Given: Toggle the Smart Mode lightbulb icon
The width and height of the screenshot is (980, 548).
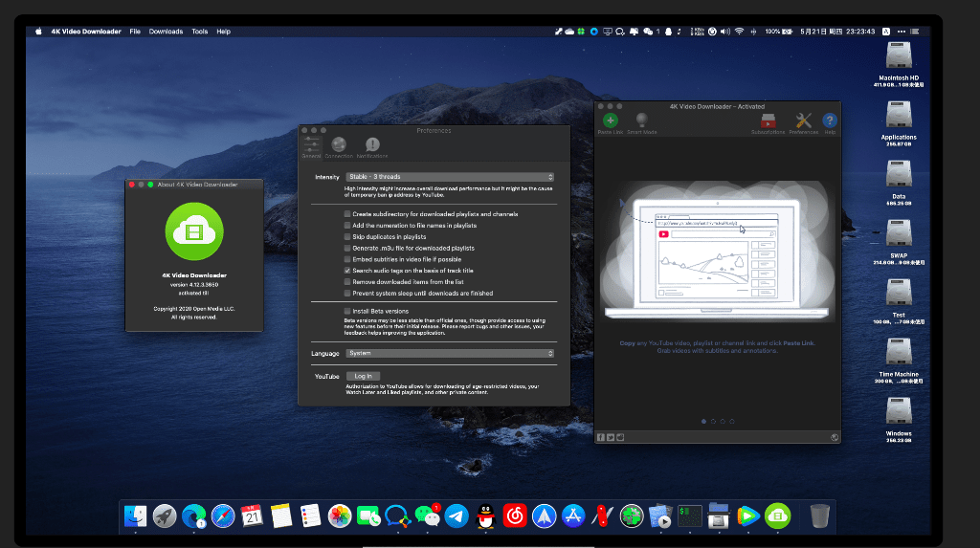Looking at the screenshot, I should 641,121.
